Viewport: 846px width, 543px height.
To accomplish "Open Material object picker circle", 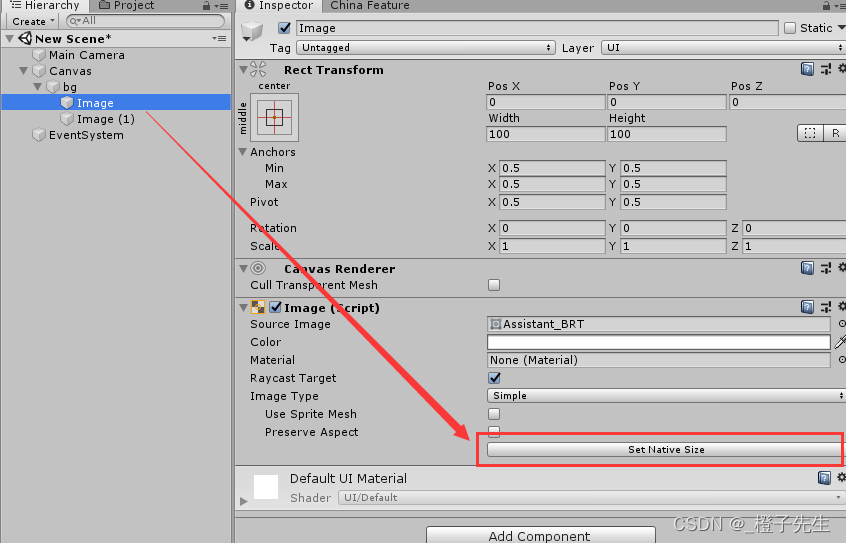I will click(x=842, y=359).
